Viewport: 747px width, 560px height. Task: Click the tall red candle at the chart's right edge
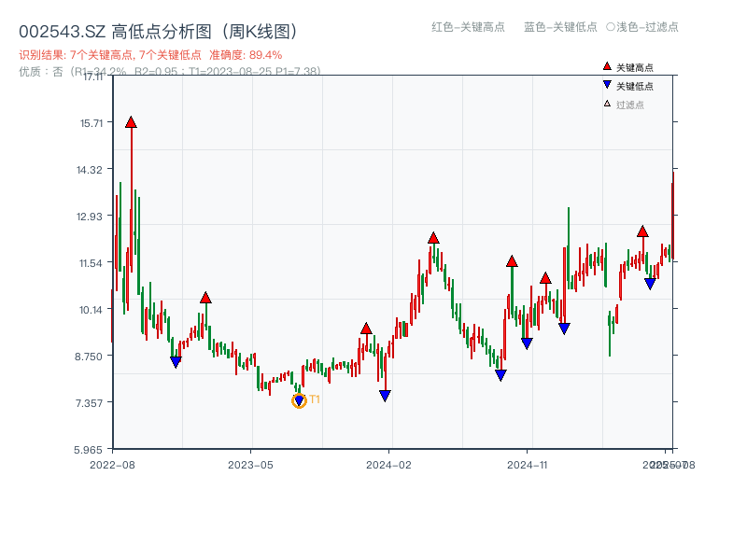[x=672, y=217]
